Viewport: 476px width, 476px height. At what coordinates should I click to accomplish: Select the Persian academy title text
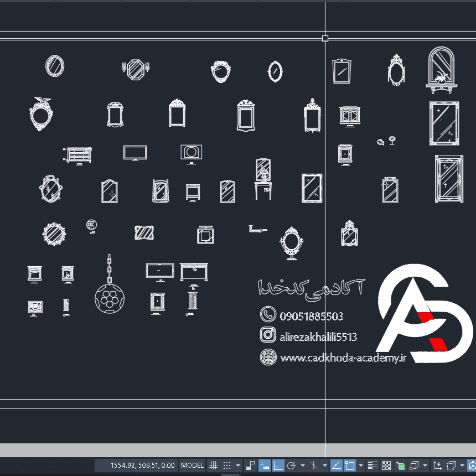(x=311, y=289)
